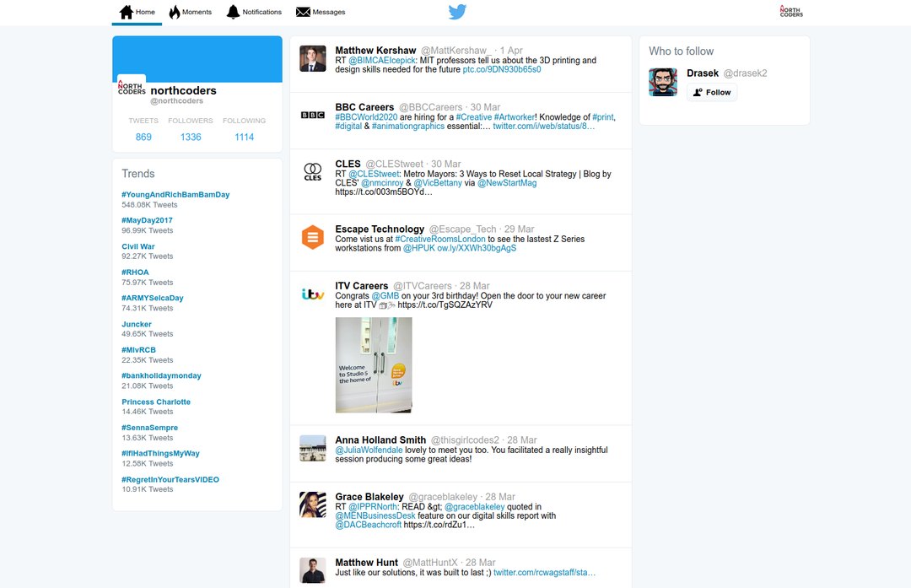Select Escape Technology's orange hexagon avatar
The width and height of the screenshot is (911, 588).
coord(313,238)
